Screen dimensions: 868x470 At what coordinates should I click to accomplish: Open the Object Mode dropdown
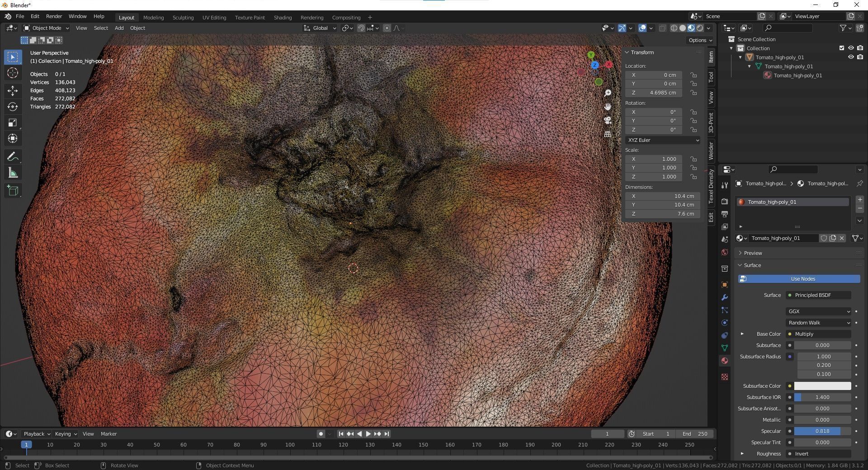(47, 28)
